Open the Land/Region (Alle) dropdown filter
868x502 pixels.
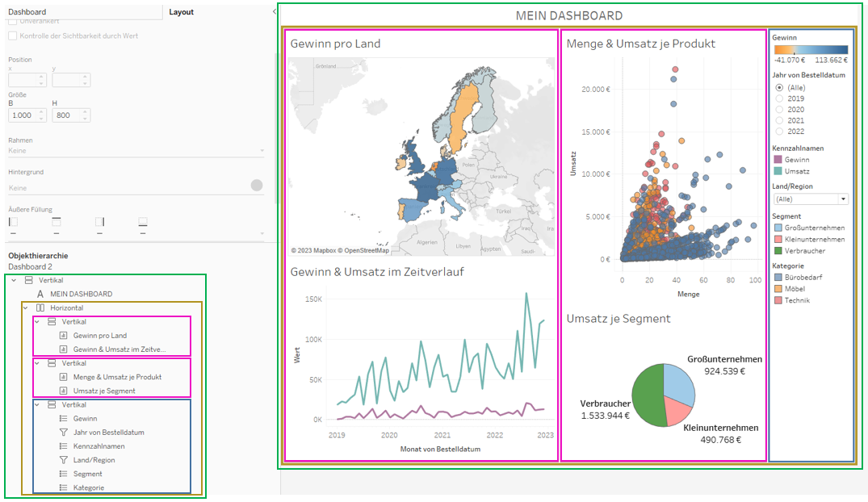pos(810,199)
